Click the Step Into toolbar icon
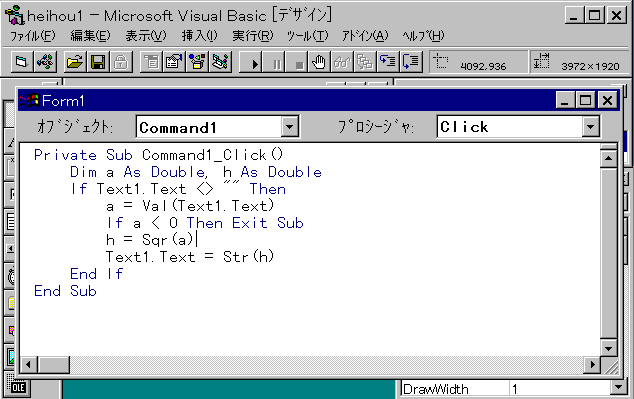634x399 pixels. (x=388, y=62)
